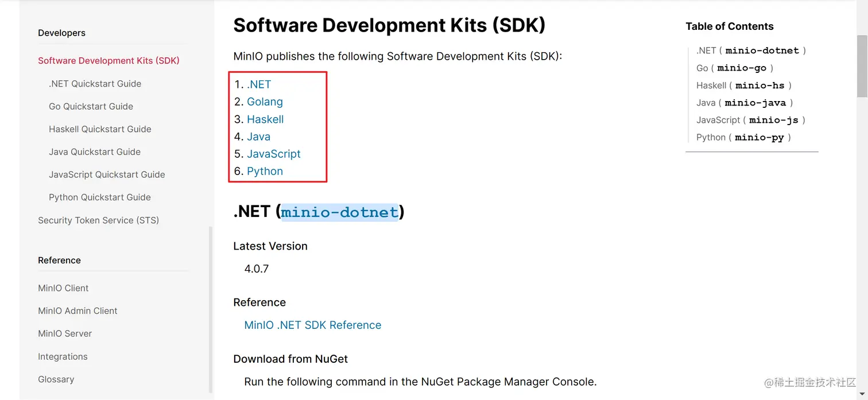Click the Developers section heading
Image resolution: width=868 pixels, height=400 pixels.
tap(61, 33)
